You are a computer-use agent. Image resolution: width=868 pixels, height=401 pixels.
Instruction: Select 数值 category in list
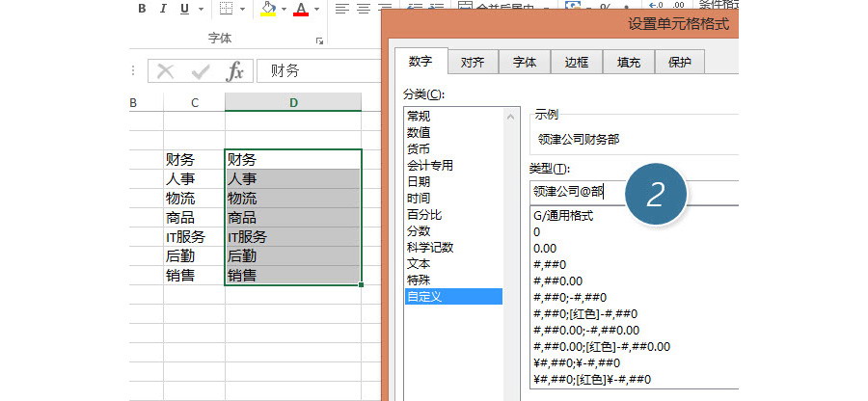coord(453,133)
